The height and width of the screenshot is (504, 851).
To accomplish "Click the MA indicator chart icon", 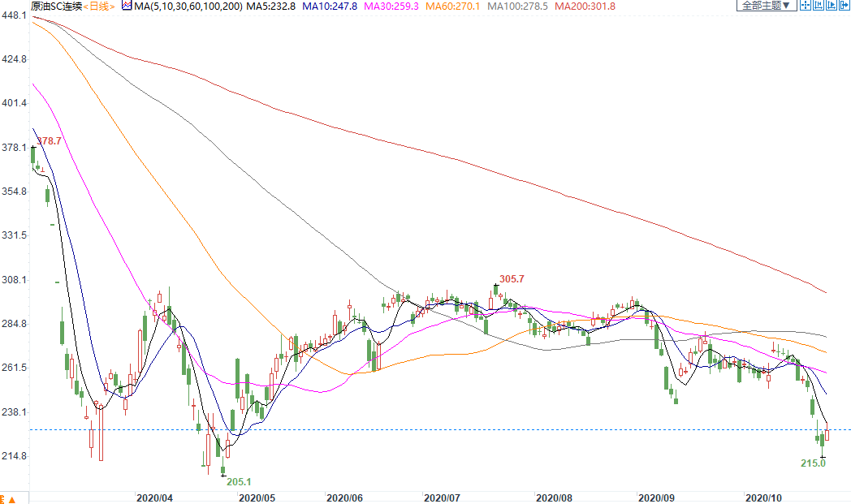I will 127,6.
